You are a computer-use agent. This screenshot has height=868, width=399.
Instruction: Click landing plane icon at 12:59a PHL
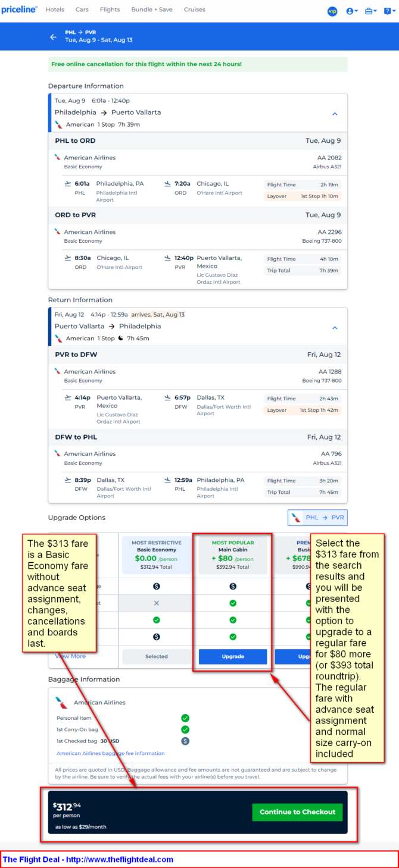(168, 480)
